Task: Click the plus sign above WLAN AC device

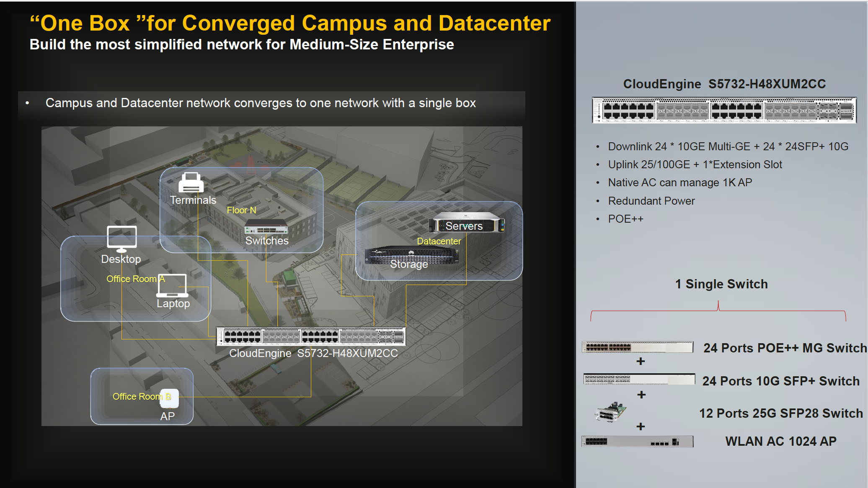Action: [x=641, y=426]
